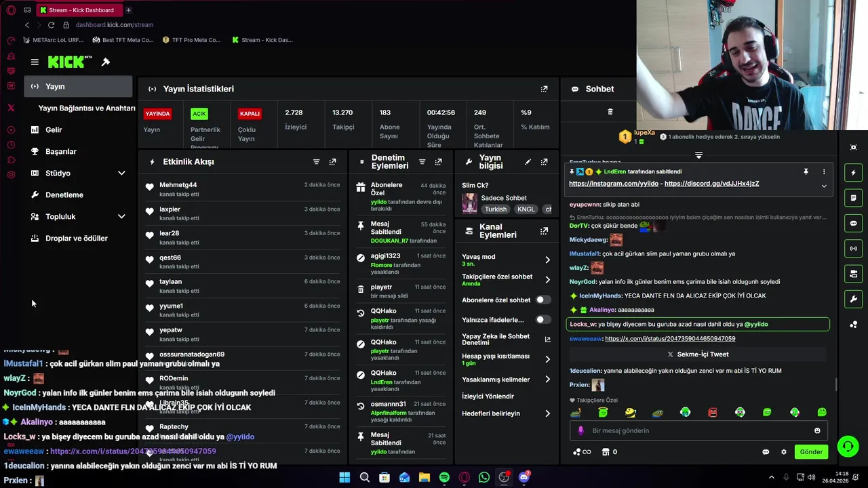The width and height of the screenshot is (868, 488).
Task: Click the KNGL tag in Yayın bilgisi
Action: click(526, 209)
